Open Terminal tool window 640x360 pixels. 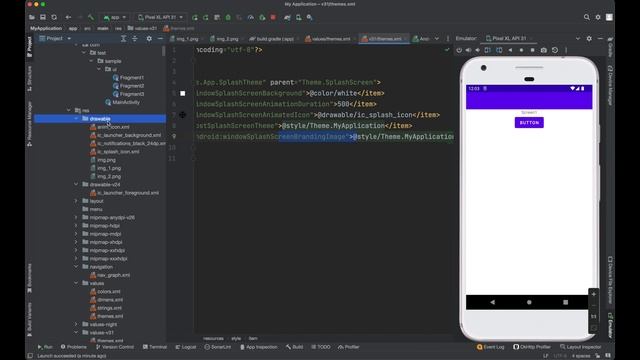[155, 347]
